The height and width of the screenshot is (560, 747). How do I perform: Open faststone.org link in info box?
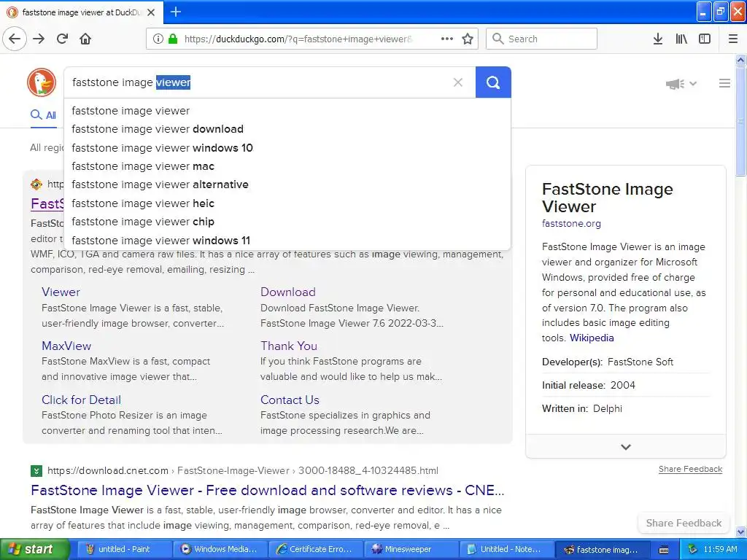(571, 223)
